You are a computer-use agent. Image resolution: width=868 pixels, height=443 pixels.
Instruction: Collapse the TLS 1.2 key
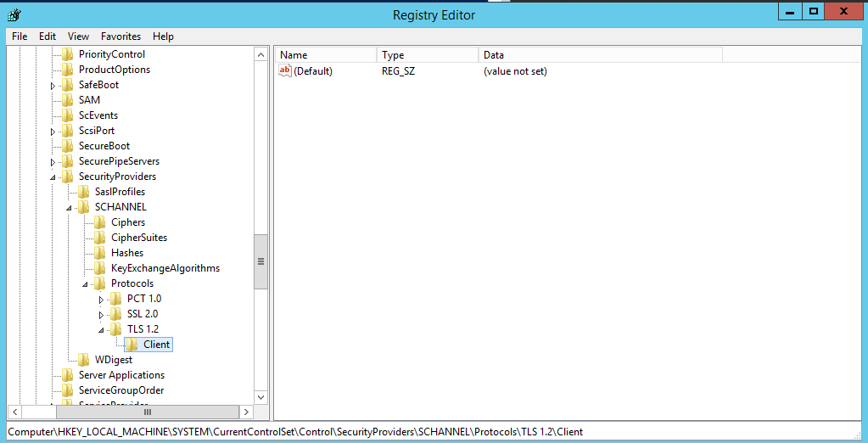(101, 329)
